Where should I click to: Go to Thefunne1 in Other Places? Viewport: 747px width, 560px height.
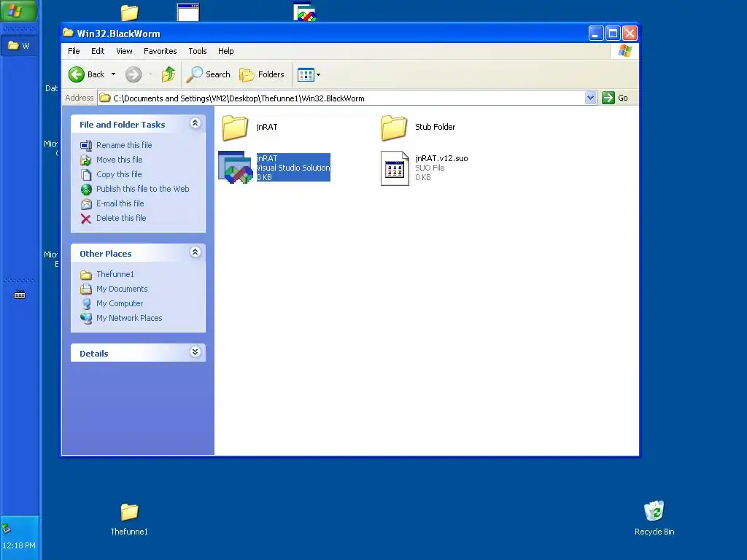pos(115,274)
